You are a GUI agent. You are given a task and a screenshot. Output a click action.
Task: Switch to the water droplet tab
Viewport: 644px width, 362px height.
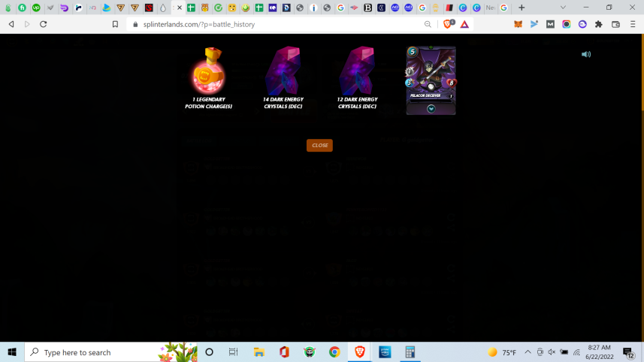click(163, 8)
